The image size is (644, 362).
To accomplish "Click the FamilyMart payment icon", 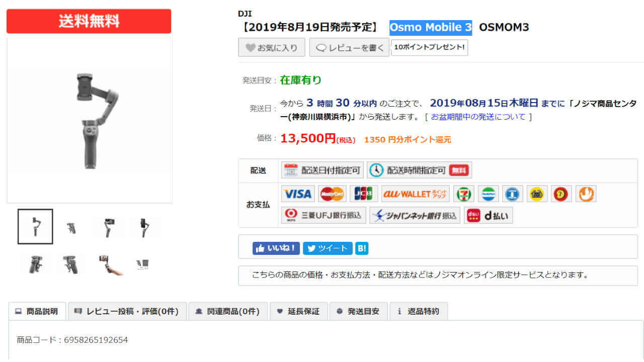I will 488,194.
